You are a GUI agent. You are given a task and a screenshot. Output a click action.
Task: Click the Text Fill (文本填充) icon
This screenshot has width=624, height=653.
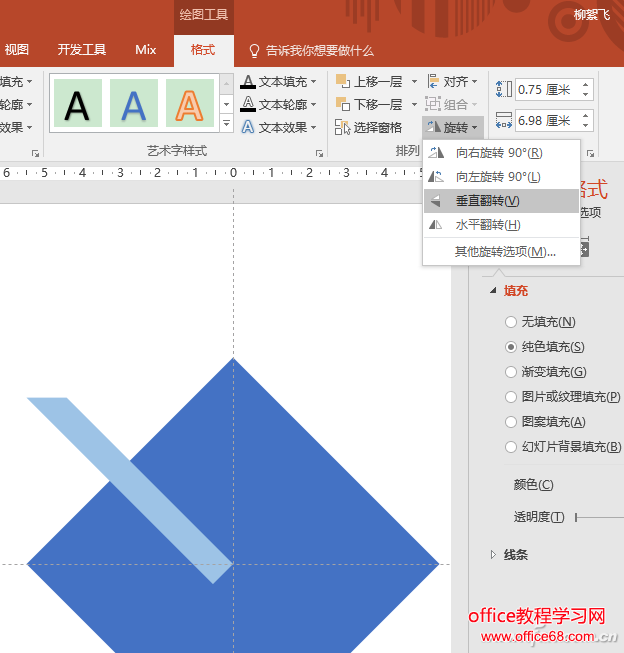248,81
